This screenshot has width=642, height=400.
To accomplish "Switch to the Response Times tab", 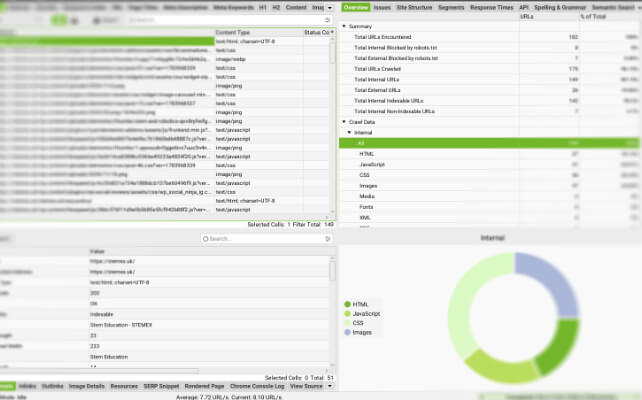I will click(x=491, y=7).
